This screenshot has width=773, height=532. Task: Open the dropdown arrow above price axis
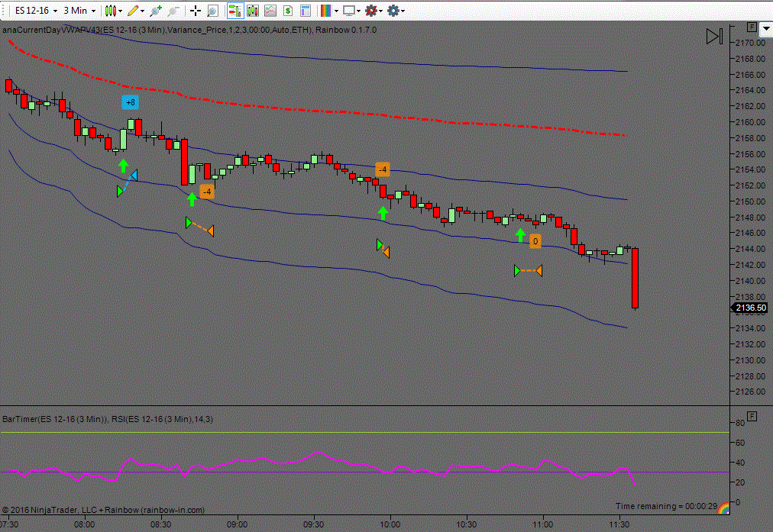766,29
